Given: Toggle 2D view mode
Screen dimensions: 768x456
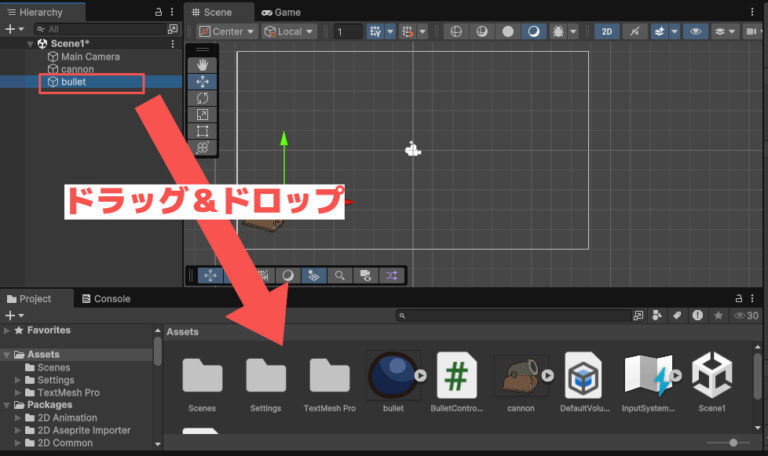Looking at the screenshot, I should (607, 32).
